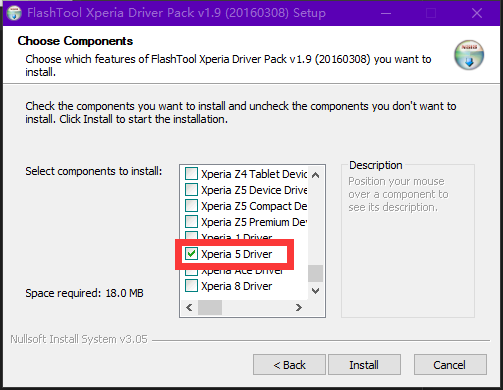Uncheck the Xperia 5 Driver checkbox
Screen dimensions: 503x390
(191, 254)
